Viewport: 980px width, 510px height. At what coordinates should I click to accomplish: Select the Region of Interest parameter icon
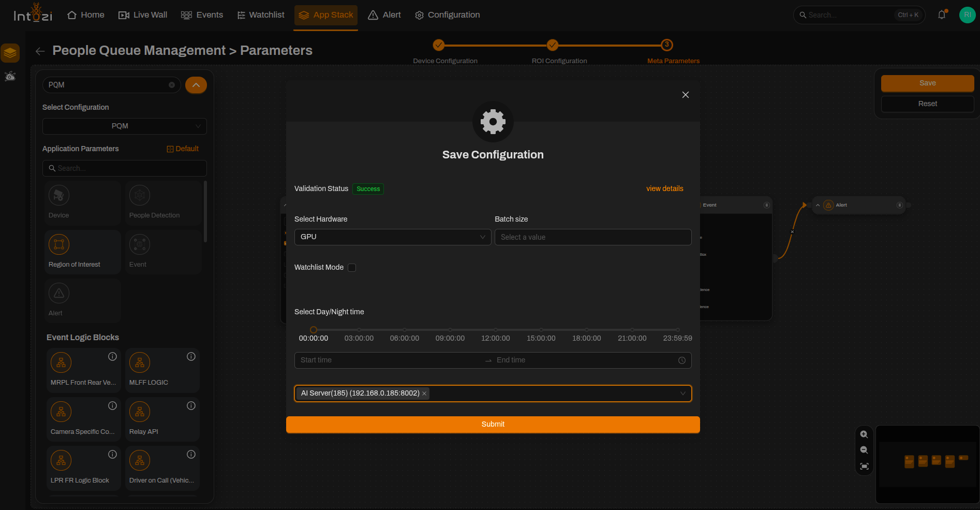[x=59, y=244]
